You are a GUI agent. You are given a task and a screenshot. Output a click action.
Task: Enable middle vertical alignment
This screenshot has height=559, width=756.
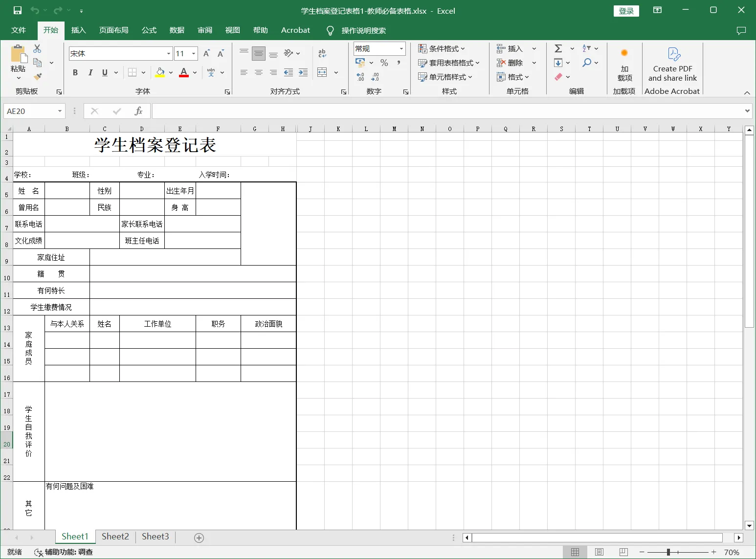pos(259,53)
